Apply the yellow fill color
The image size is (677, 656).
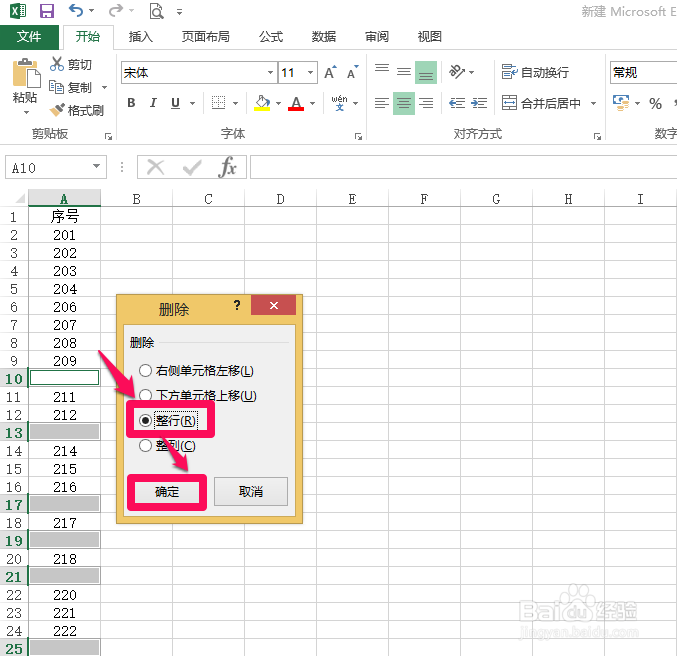[262, 103]
